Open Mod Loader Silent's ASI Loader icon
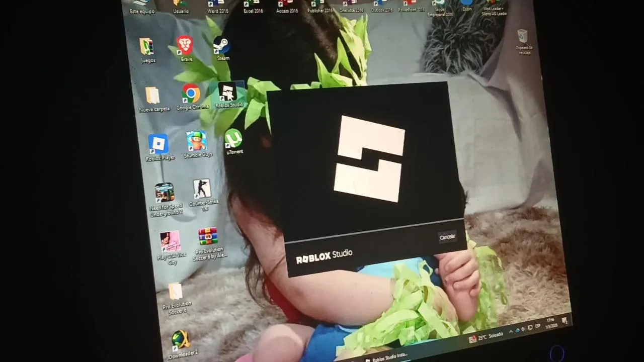The image size is (644, 362). 494,8
